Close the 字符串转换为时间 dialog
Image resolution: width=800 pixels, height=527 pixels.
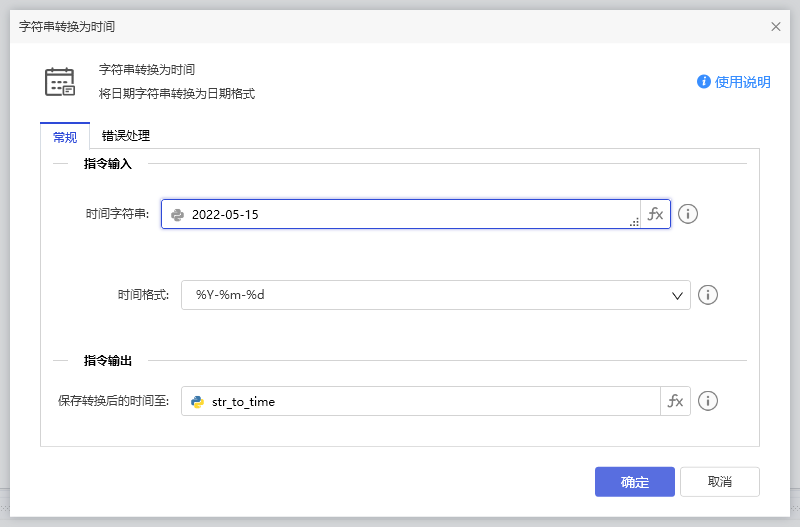click(776, 27)
